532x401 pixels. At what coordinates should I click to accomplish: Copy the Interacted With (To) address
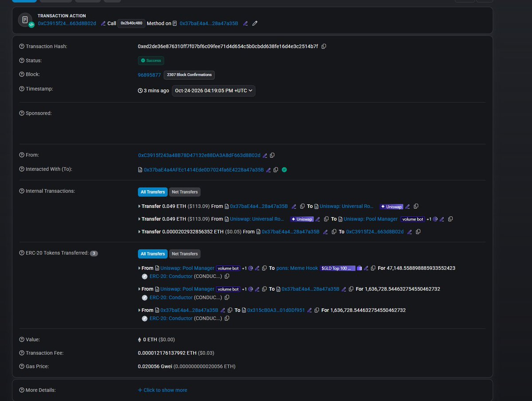coord(276,170)
